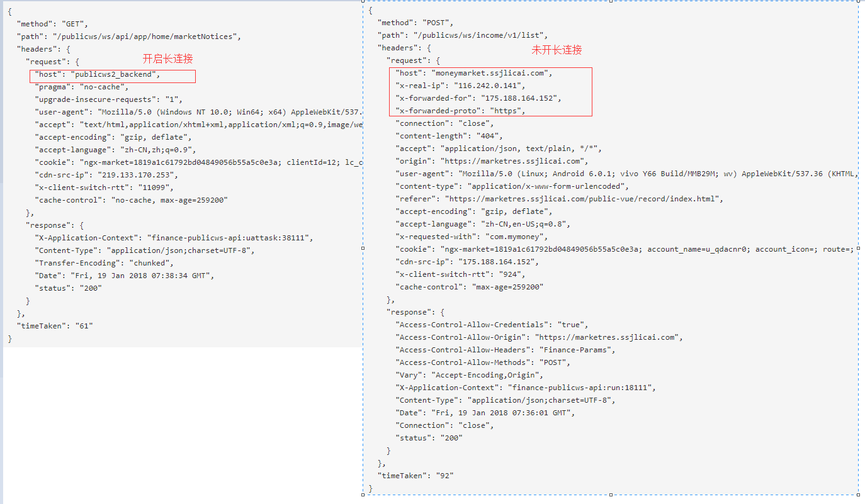Click the "finance-publicws-api:uattask:38111" context value

coord(229,238)
